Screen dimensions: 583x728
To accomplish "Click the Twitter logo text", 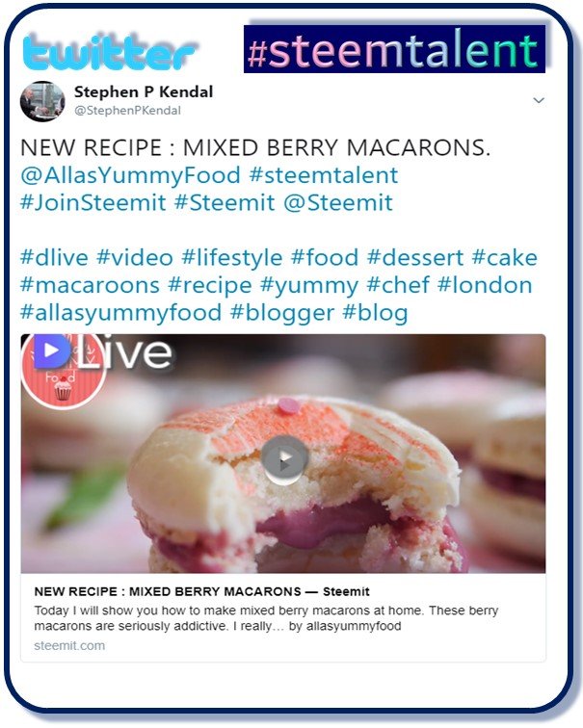I will coord(109,52).
